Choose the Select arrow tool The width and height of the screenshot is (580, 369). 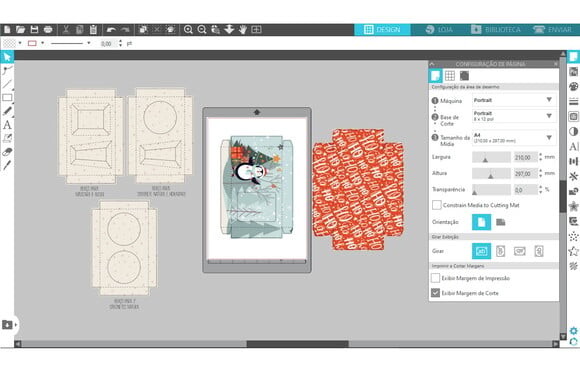click(7, 57)
